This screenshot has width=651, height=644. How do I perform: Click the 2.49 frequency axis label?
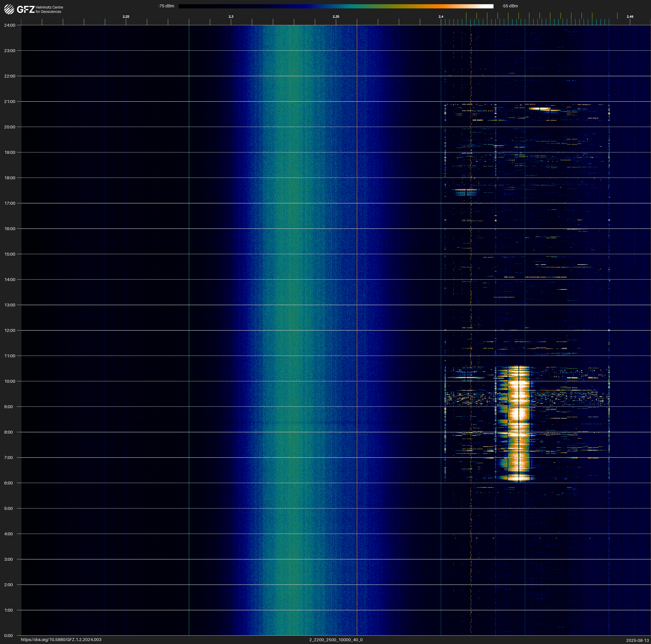click(630, 17)
